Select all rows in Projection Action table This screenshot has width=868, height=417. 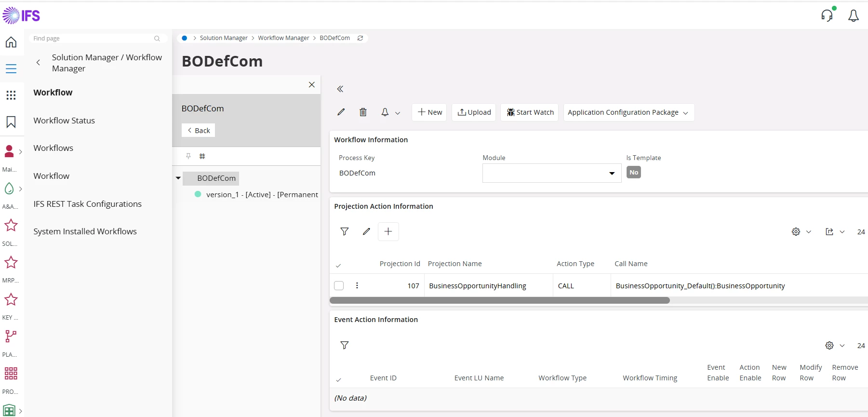click(338, 265)
